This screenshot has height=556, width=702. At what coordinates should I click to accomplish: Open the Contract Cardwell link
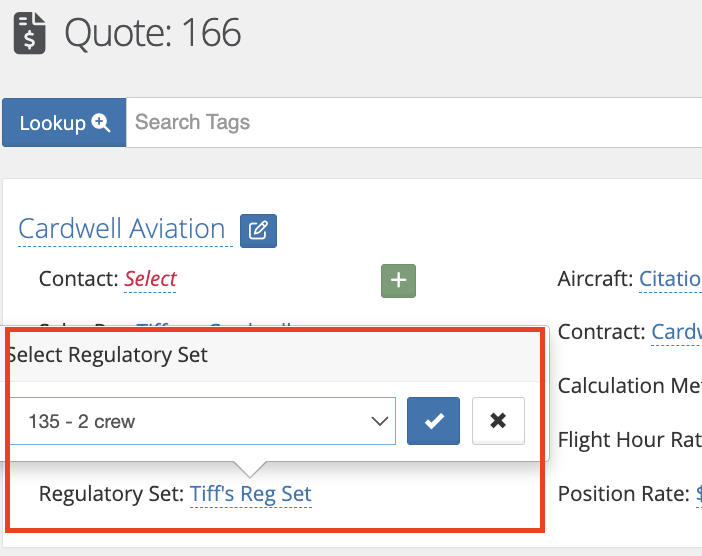coord(676,332)
